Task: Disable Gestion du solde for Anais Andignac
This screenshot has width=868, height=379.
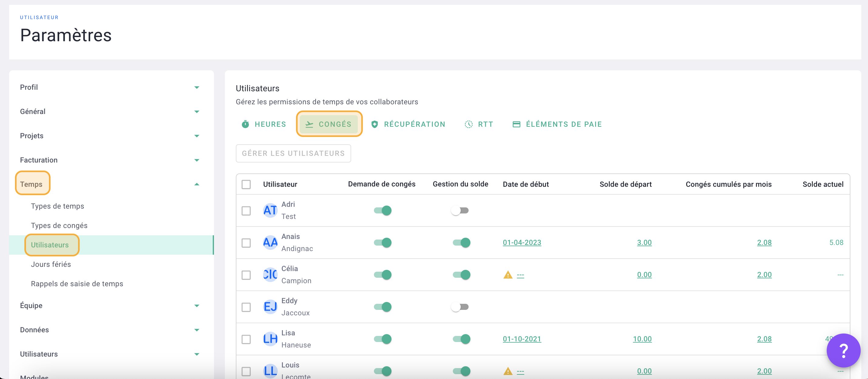Action: pos(461,243)
